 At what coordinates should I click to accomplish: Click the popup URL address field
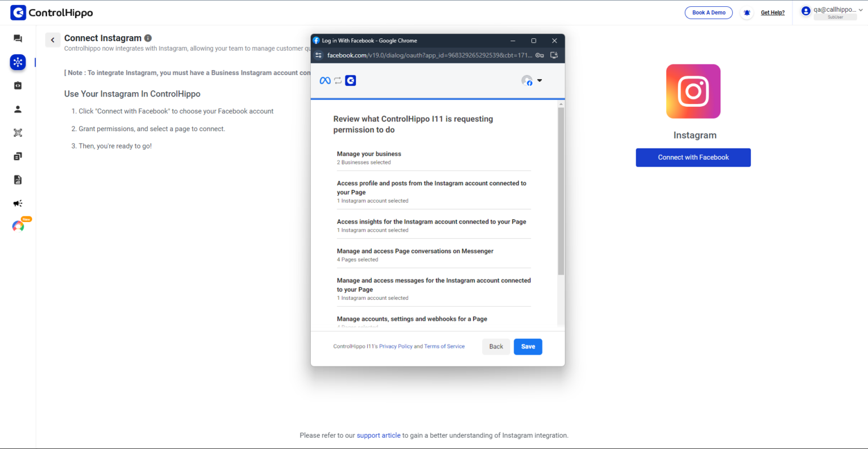(429, 55)
